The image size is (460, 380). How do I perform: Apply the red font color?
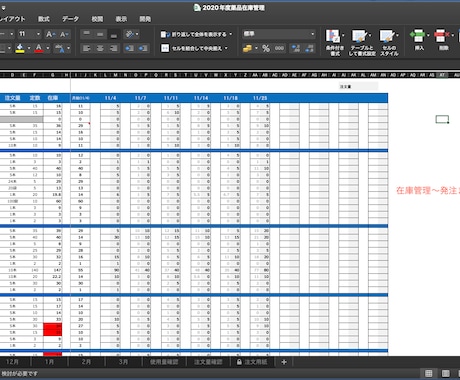click(x=39, y=48)
